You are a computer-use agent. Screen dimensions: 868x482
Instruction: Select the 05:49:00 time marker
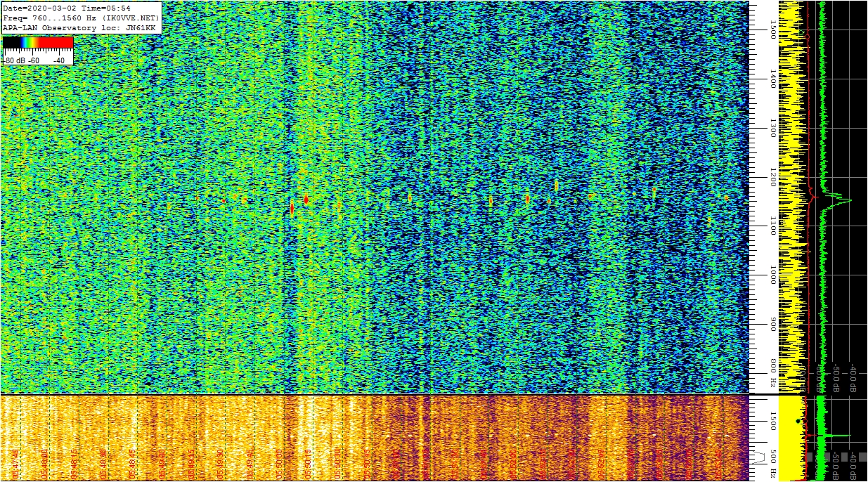coord(162,464)
